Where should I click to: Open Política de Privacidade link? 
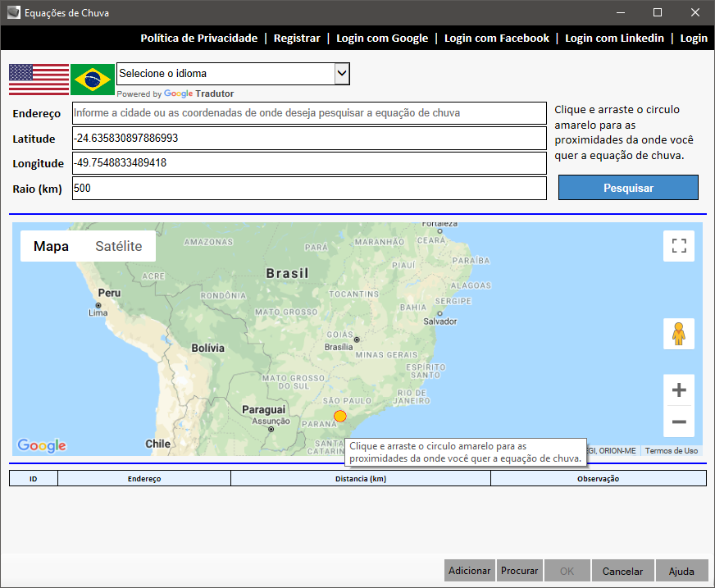point(198,38)
